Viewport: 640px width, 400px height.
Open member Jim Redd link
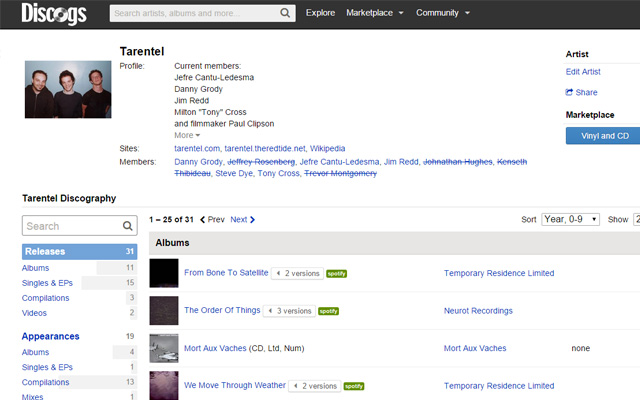tap(401, 162)
